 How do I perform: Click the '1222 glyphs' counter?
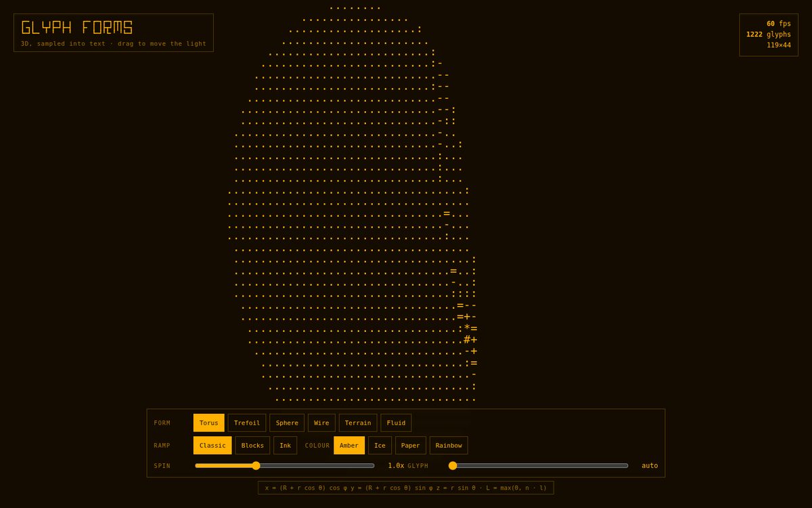coord(769,35)
